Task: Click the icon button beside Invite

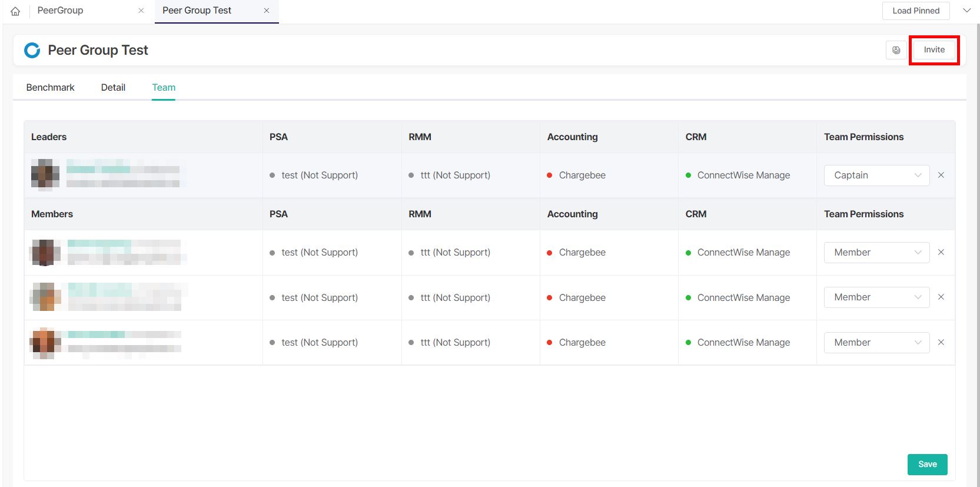Action: [x=896, y=50]
